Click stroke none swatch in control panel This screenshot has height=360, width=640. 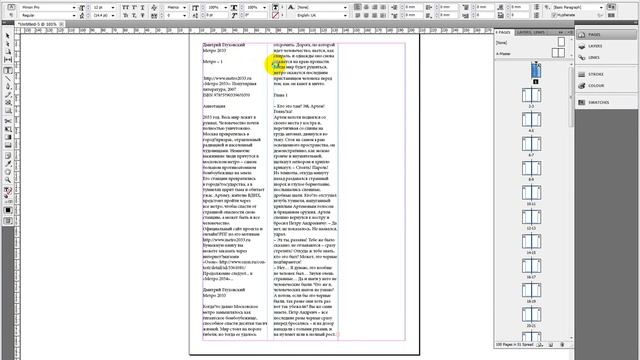pos(276,15)
